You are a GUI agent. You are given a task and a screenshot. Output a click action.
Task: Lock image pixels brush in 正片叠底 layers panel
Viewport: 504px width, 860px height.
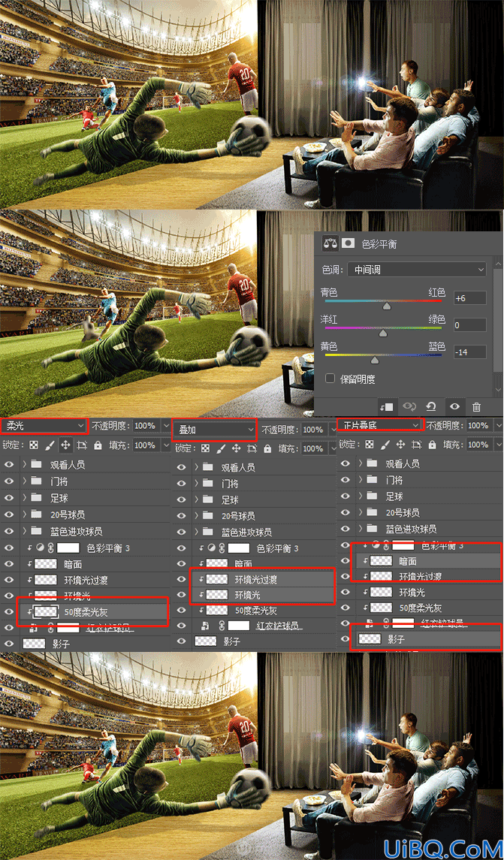(x=385, y=444)
